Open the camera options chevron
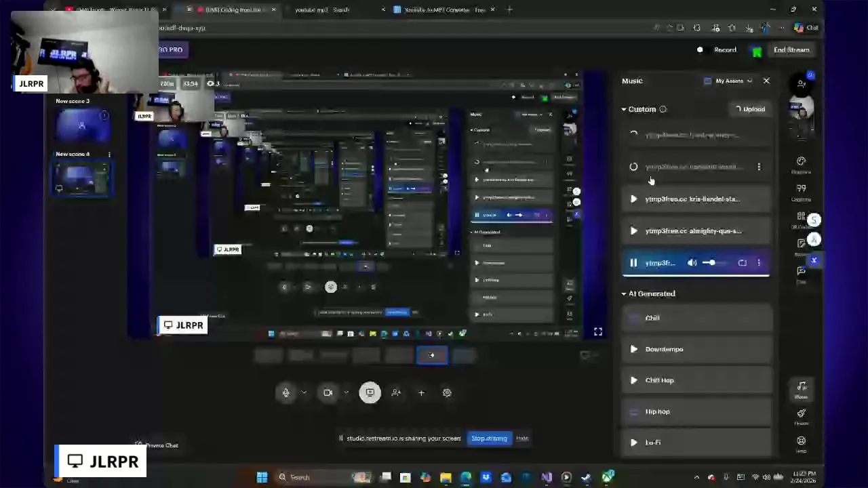The image size is (868, 488). pos(346,392)
